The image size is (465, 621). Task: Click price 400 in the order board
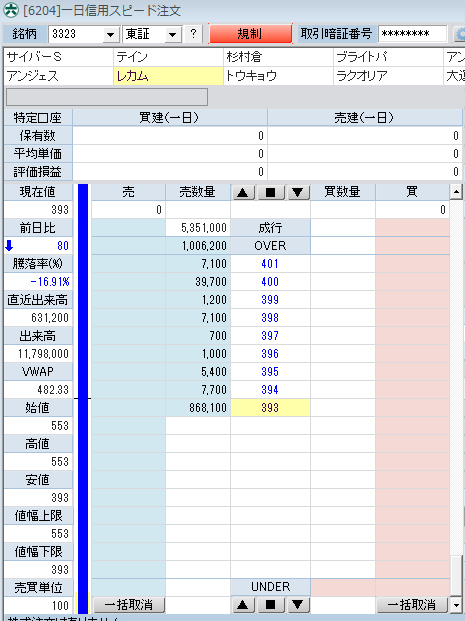click(x=270, y=282)
